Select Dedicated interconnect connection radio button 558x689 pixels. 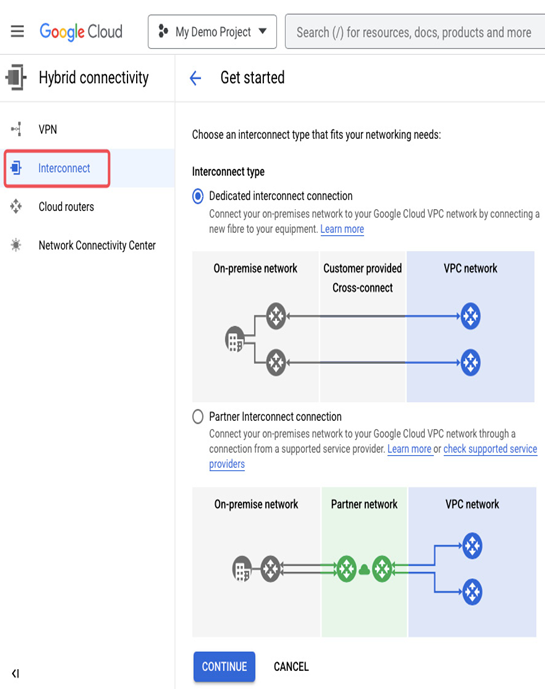pos(198,196)
